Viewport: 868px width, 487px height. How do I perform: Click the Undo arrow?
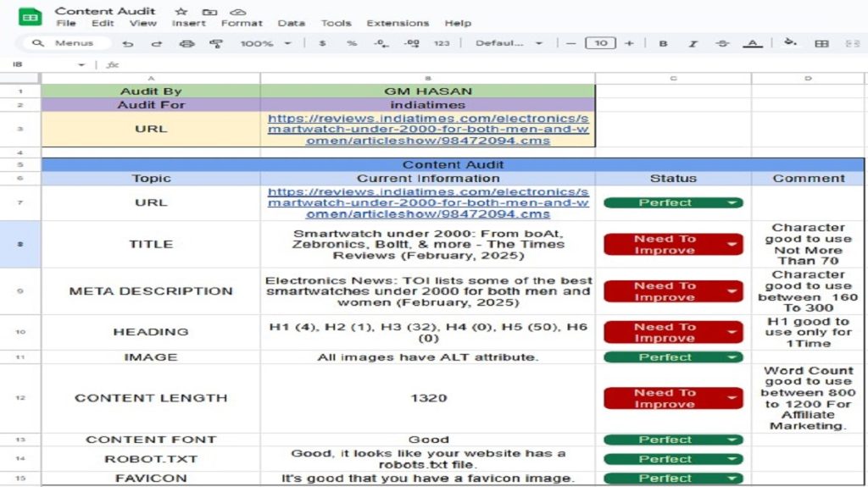pyautogui.click(x=128, y=43)
